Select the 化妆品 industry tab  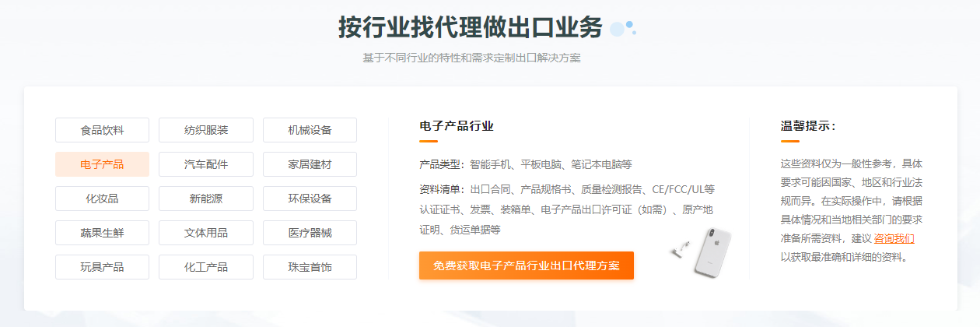(x=102, y=199)
